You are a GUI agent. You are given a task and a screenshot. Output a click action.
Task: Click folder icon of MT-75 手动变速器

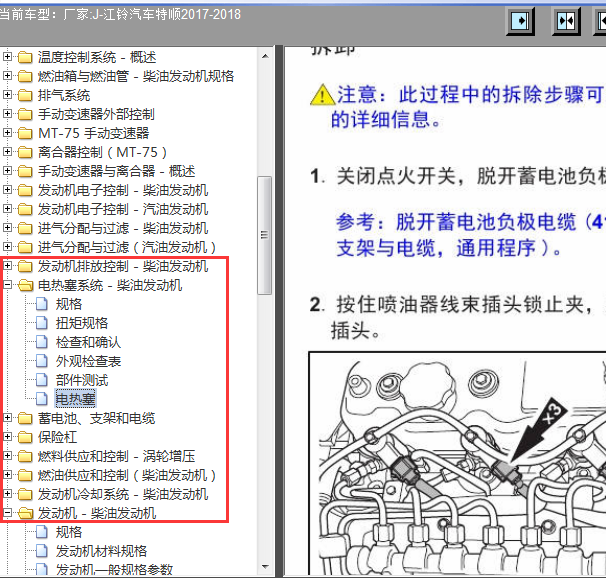coord(25,133)
